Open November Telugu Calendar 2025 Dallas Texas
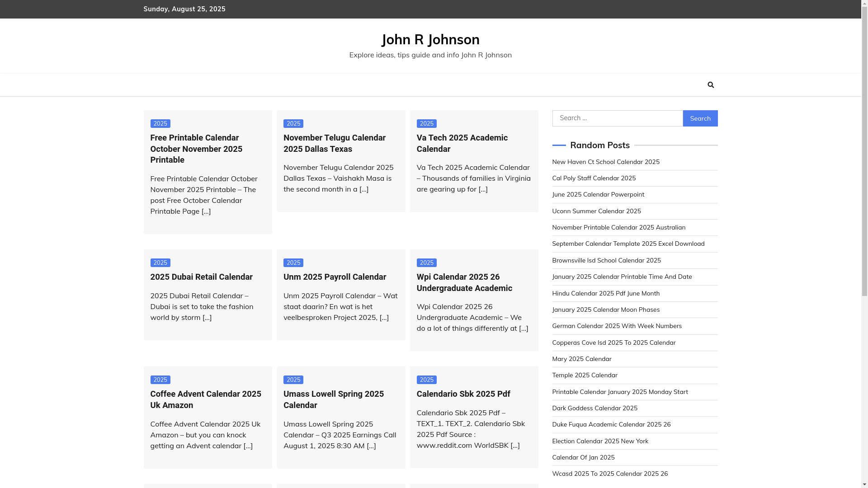This screenshot has height=488, width=868. (335, 143)
